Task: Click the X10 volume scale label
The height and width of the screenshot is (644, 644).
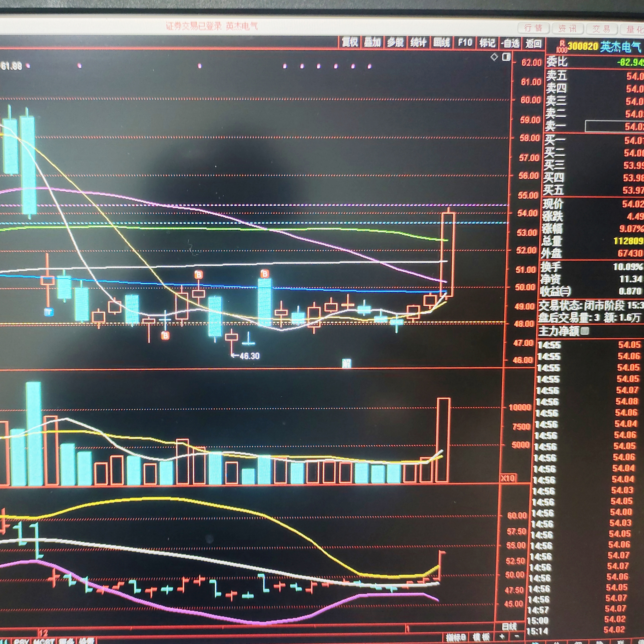Action: pyautogui.click(x=508, y=478)
